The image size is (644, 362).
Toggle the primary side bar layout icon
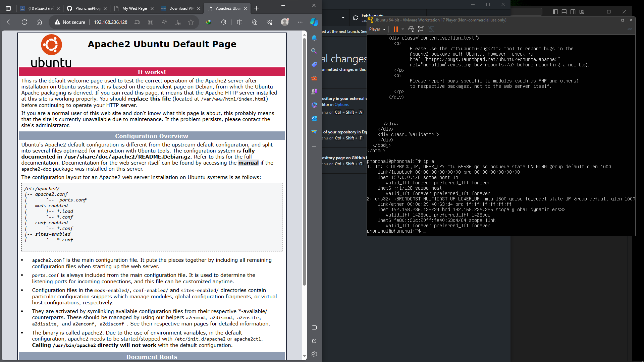tap(555, 12)
